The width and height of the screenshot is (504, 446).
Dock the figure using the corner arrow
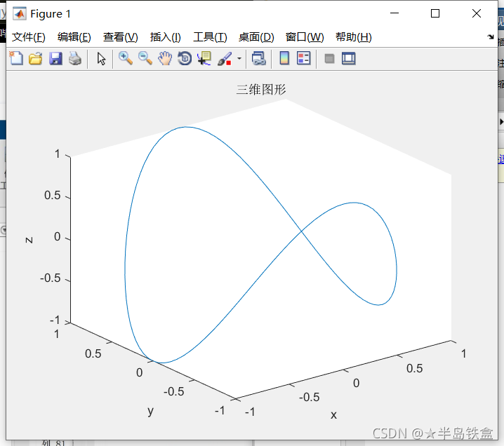click(x=491, y=37)
